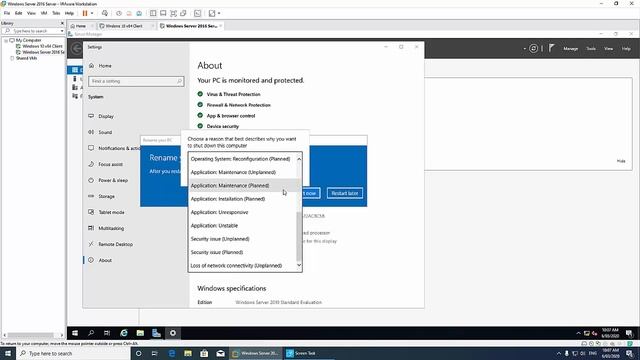
Task: Open the VMware Tabs menu
Action: point(56,13)
